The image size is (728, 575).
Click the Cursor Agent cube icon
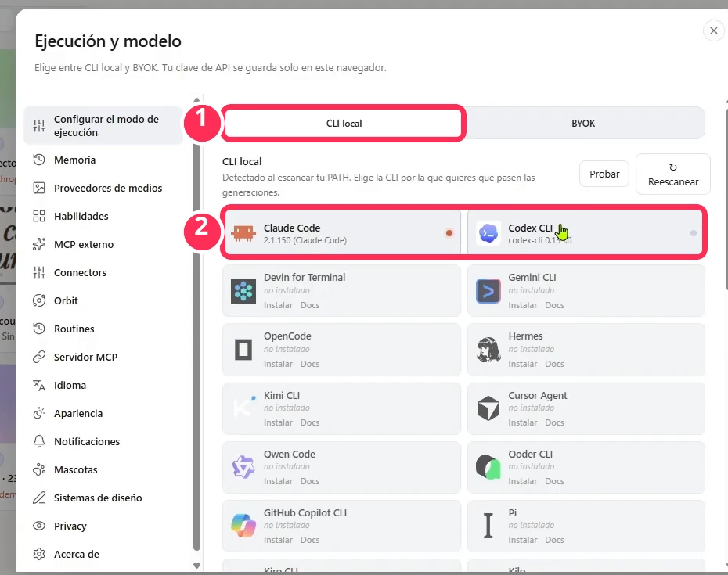pos(488,408)
